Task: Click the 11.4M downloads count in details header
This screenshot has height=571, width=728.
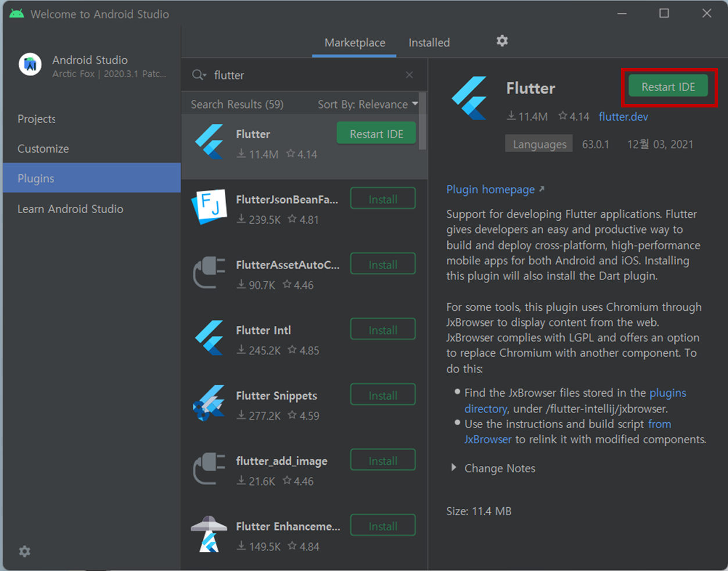Action: point(527,116)
